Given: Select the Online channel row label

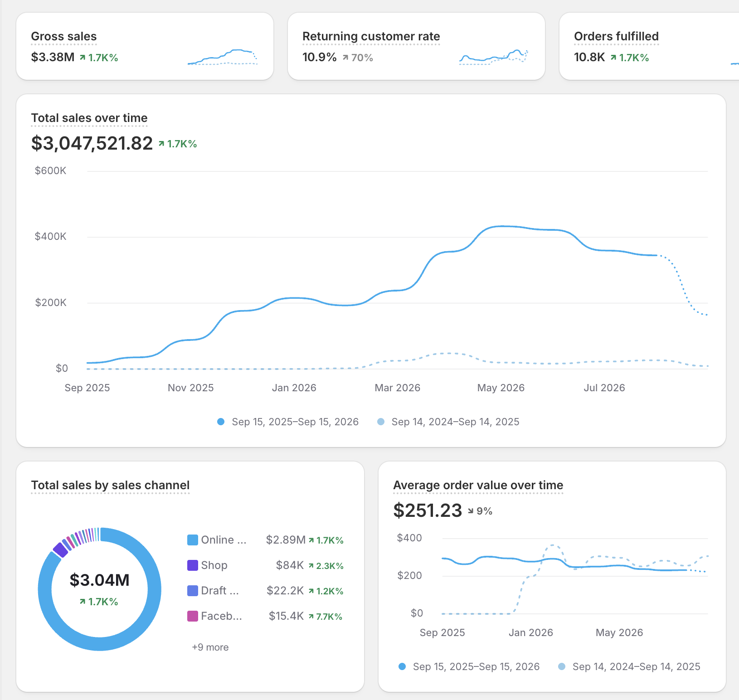Looking at the screenshot, I should pyautogui.click(x=224, y=540).
